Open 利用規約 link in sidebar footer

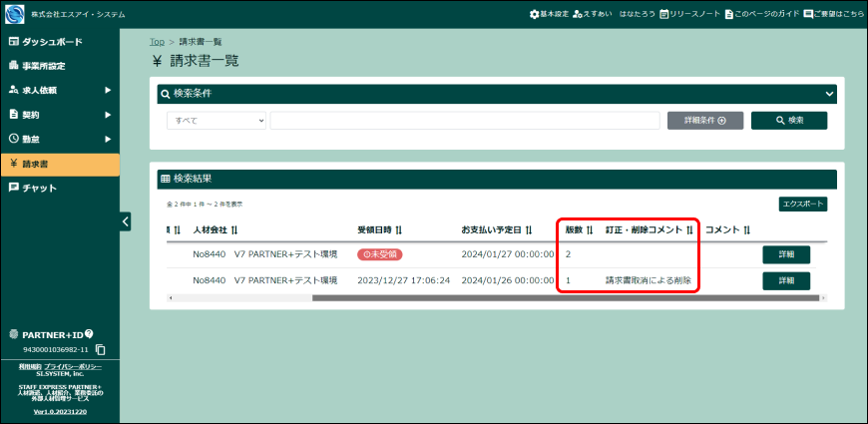tap(31, 367)
